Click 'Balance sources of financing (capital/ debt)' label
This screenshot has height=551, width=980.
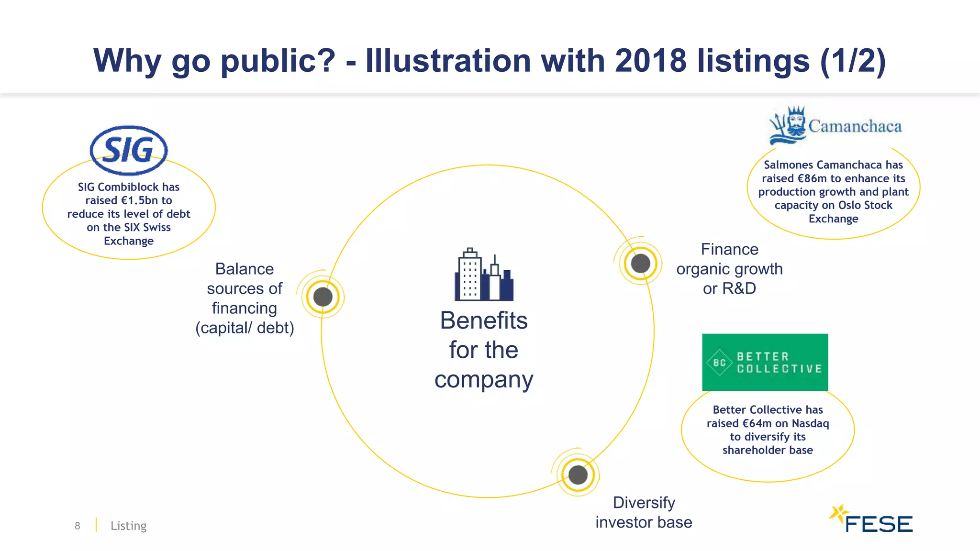point(245,298)
